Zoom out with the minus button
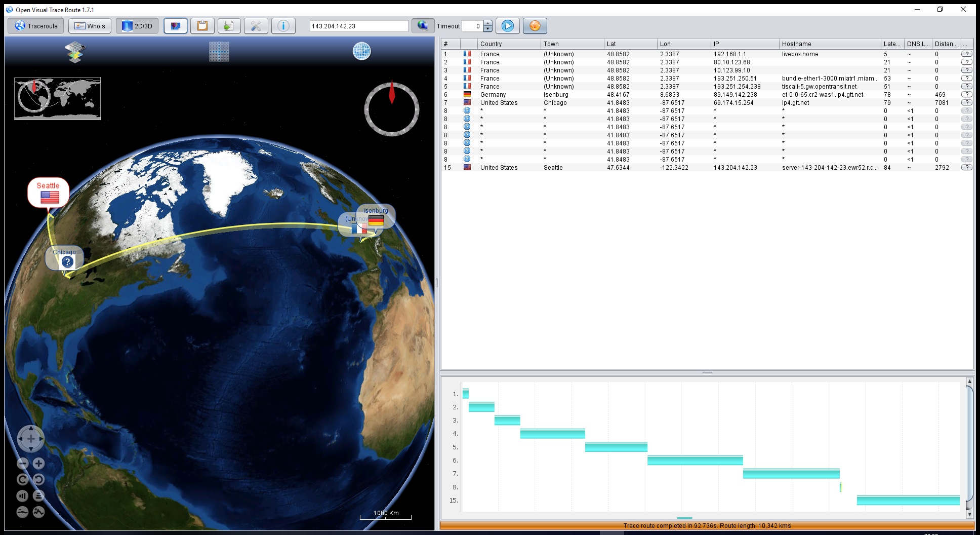 coord(23,464)
